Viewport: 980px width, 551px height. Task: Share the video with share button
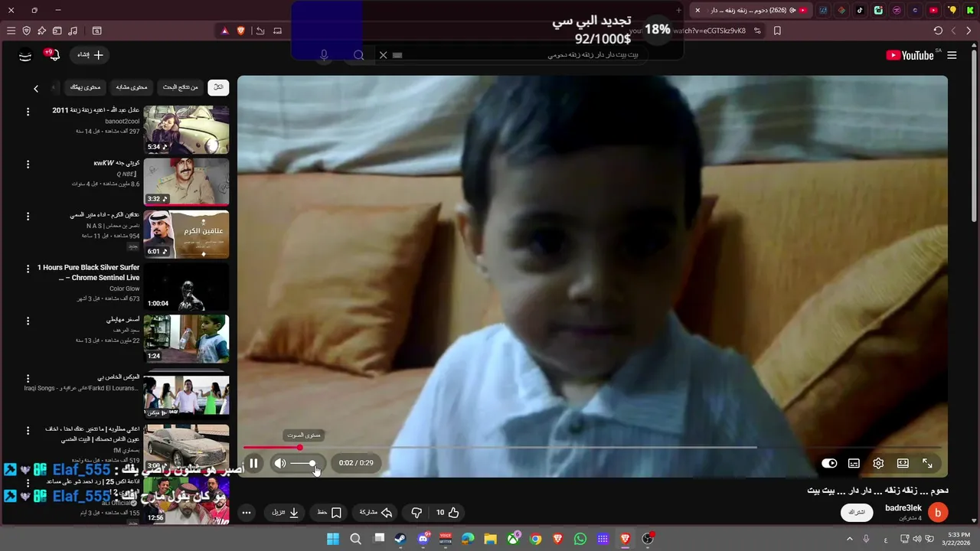pos(376,513)
